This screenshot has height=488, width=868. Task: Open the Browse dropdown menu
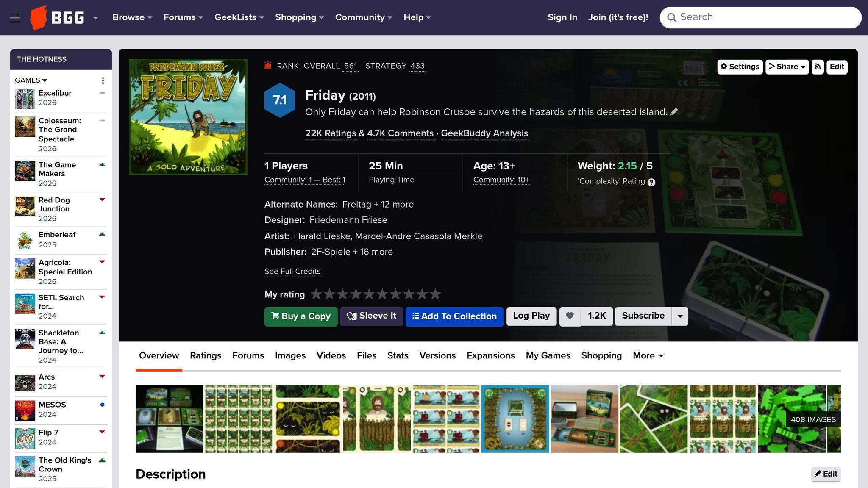(132, 17)
